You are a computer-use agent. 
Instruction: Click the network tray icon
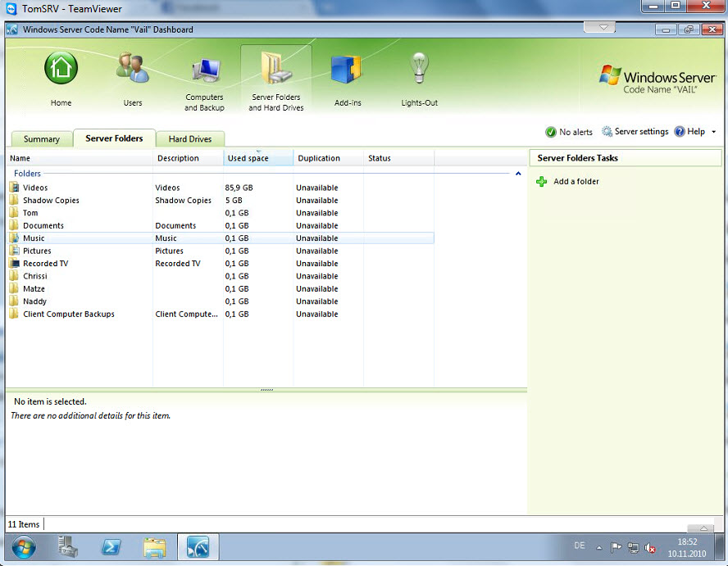(x=633, y=548)
